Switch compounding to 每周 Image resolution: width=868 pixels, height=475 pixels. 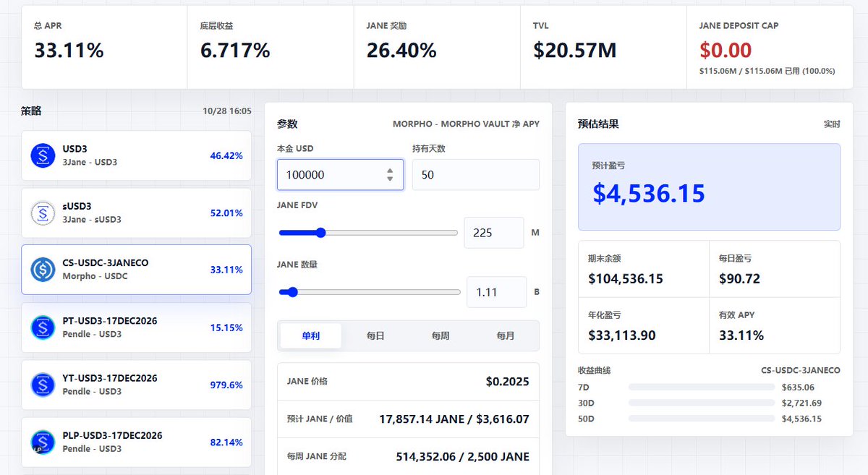(x=441, y=335)
